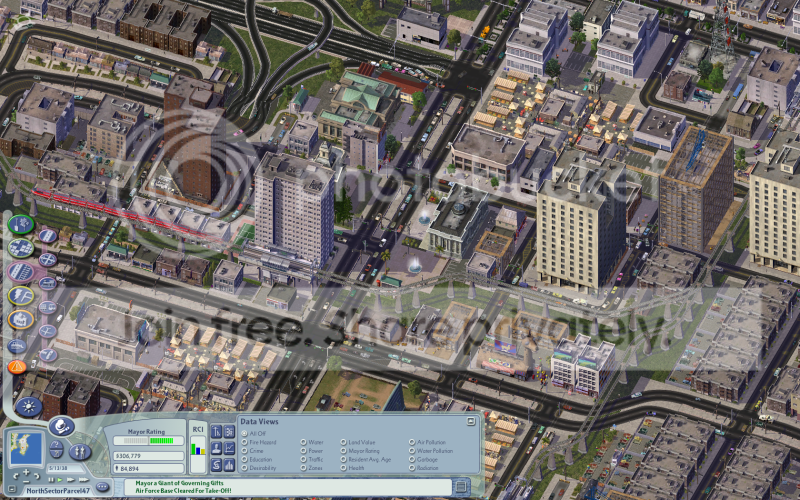Open the RCI demand graph
Screen dimensions: 800x500
pyautogui.click(x=198, y=455)
